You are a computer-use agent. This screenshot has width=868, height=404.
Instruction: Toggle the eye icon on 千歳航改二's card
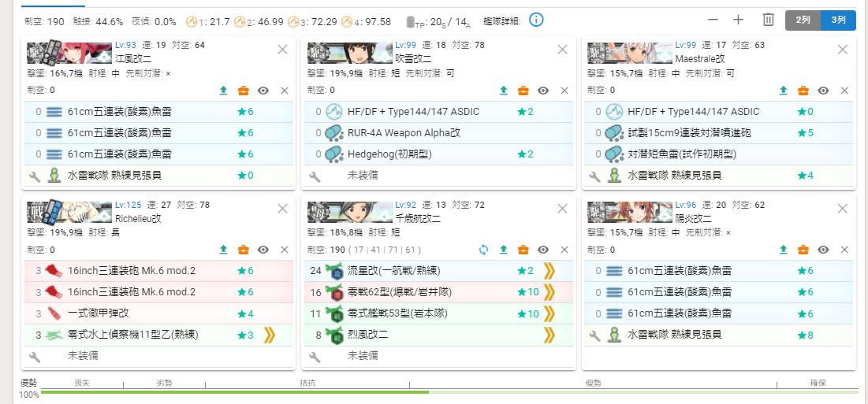coord(544,250)
